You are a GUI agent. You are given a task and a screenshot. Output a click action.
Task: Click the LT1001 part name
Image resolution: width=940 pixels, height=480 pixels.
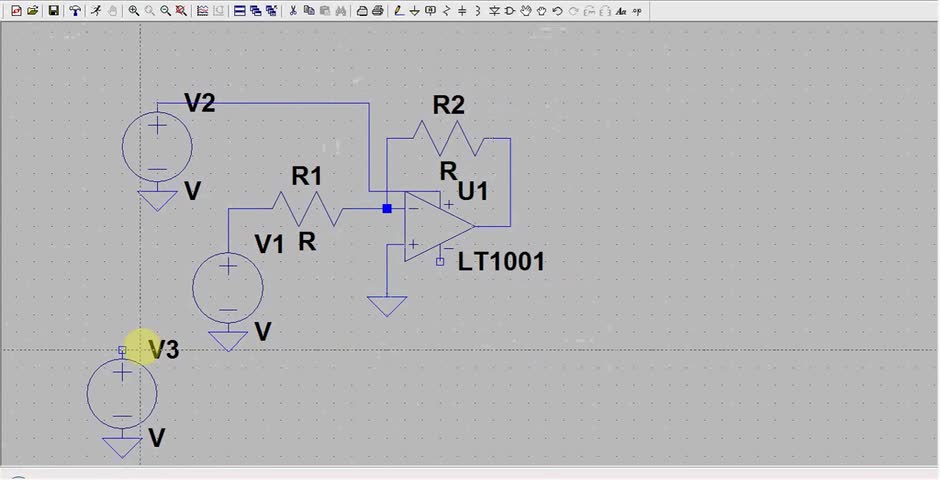coord(501,262)
